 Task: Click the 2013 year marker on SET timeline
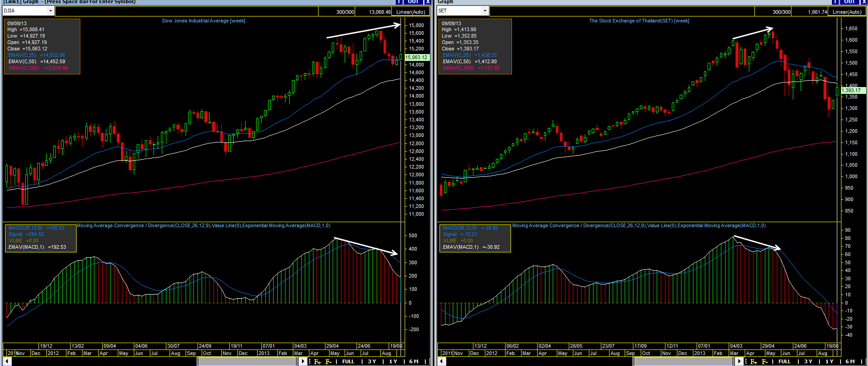click(x=700, y=353)
